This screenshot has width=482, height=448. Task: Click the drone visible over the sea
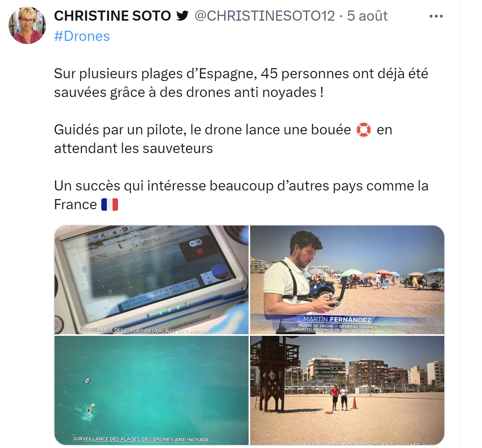tap(87, 381)
